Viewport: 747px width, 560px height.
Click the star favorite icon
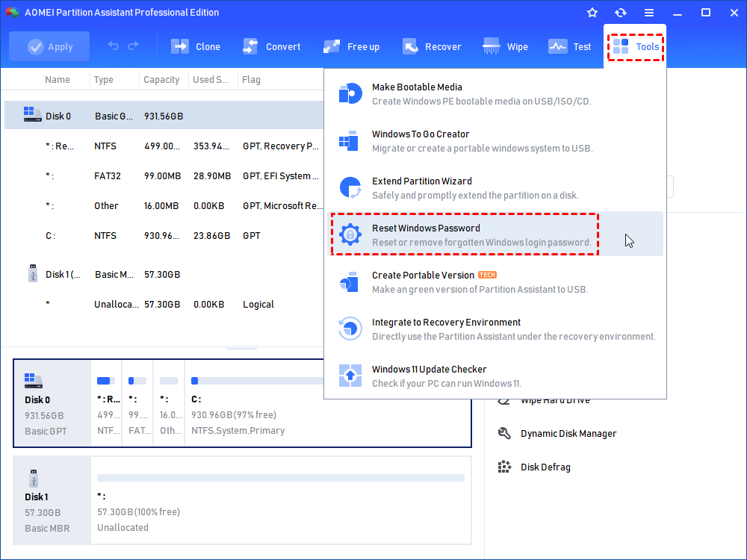coord(592,12)
